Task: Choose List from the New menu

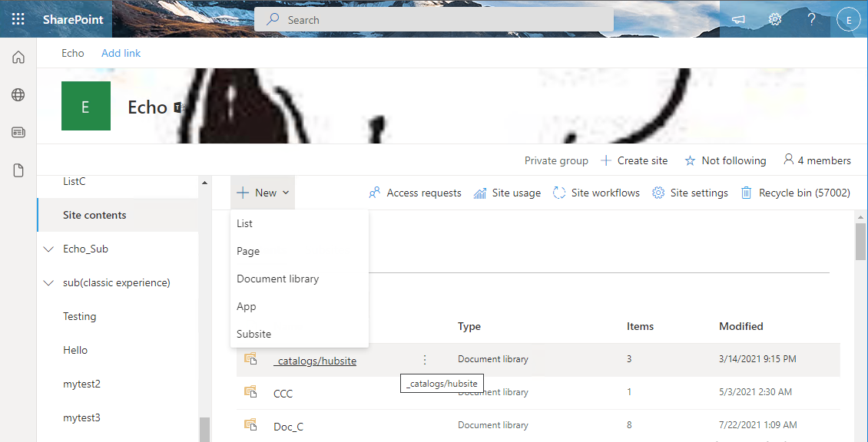Action: (x=300, y=223)
